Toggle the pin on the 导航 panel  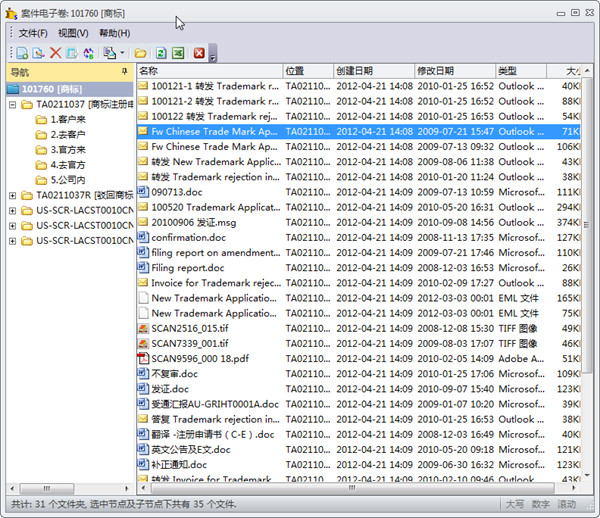click(x=124, y=71)
